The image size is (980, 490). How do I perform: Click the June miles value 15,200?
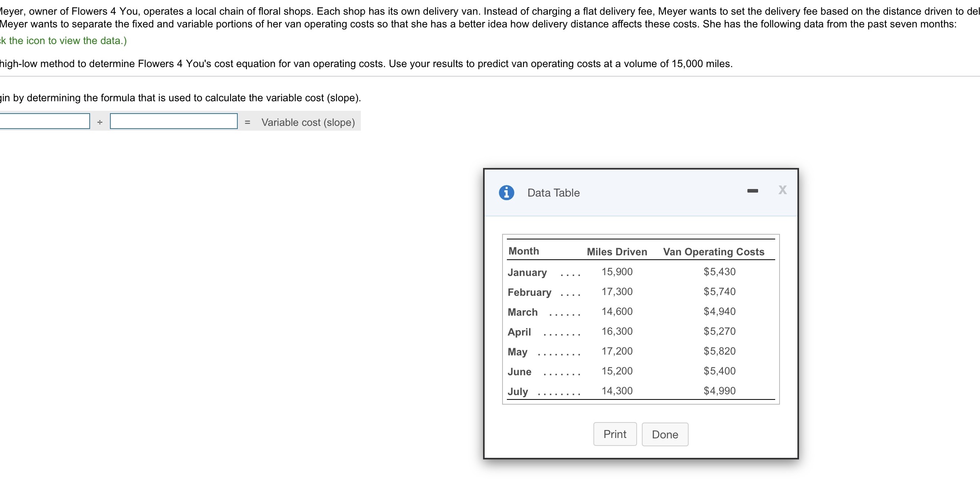[x=617, y=371]
